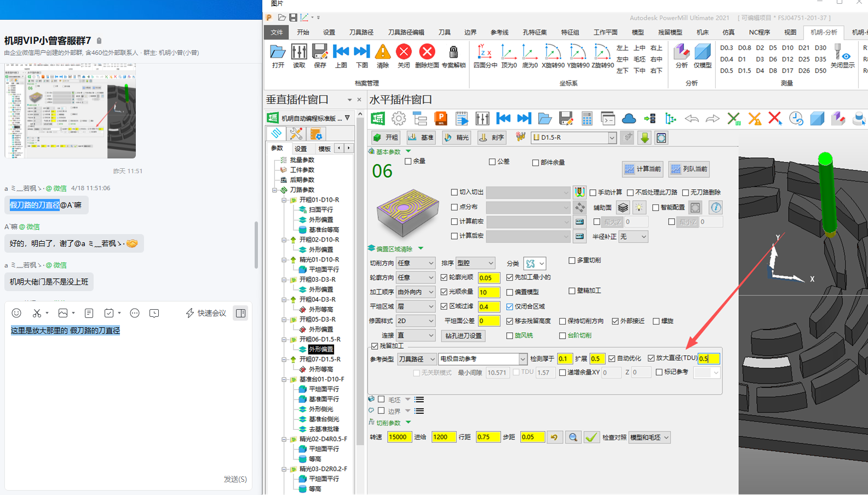Click the undo arrow in plugin toolbar
868x495 pixels.
pos(692,118)
